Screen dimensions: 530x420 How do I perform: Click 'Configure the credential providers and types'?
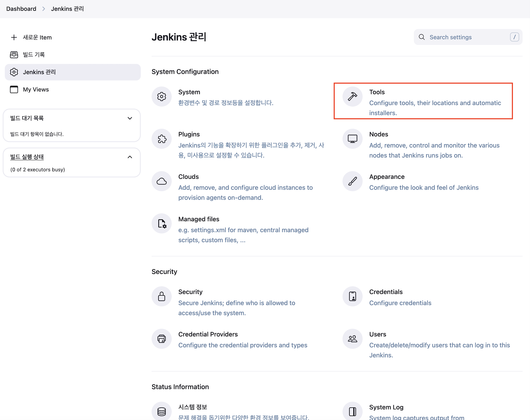coord(243,345)
